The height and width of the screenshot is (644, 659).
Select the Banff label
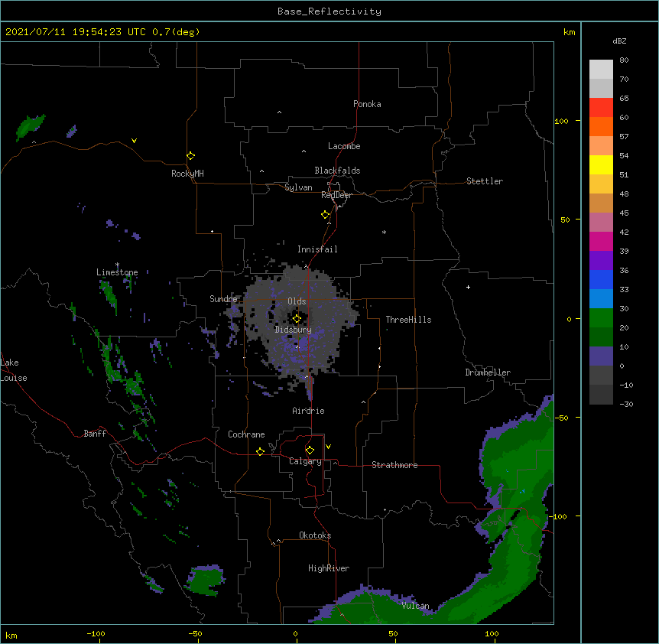point(95,434)
